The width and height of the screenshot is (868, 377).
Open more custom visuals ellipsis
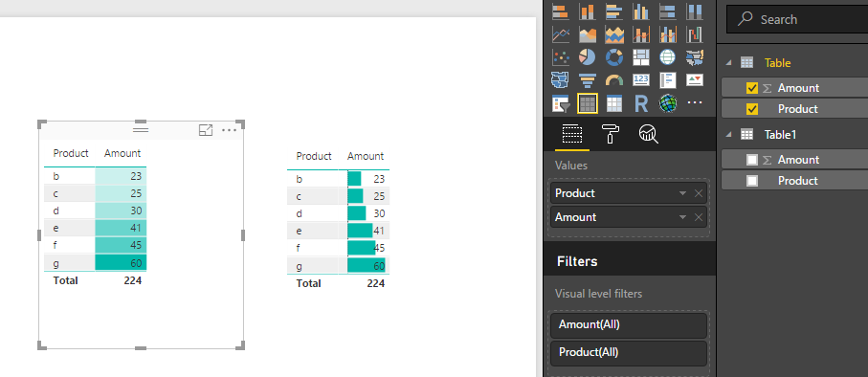coord(694,103)
